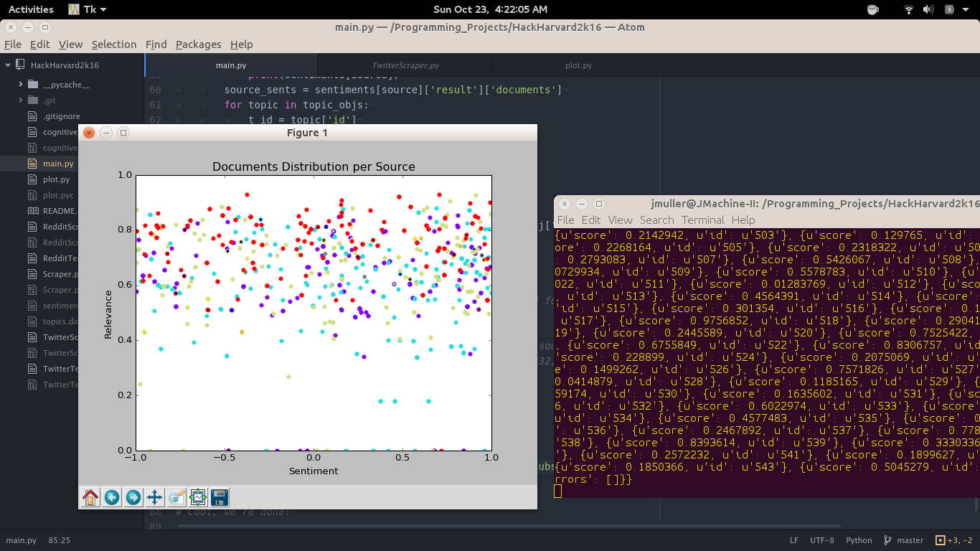Expand the .git folder
Screen dimensions: 980x551
21,100
